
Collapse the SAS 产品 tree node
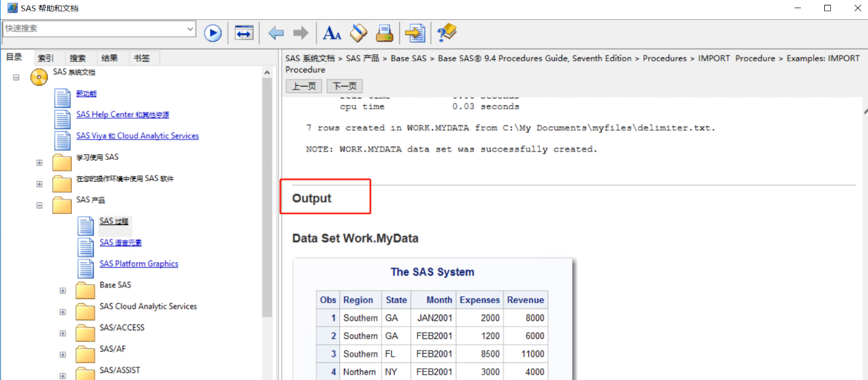(39, 205)
